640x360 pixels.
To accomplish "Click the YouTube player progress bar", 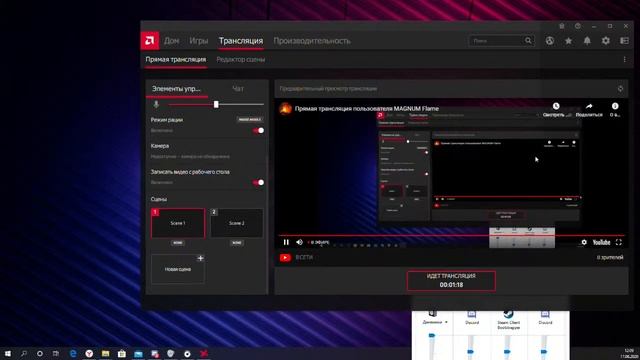I will 451,236.
